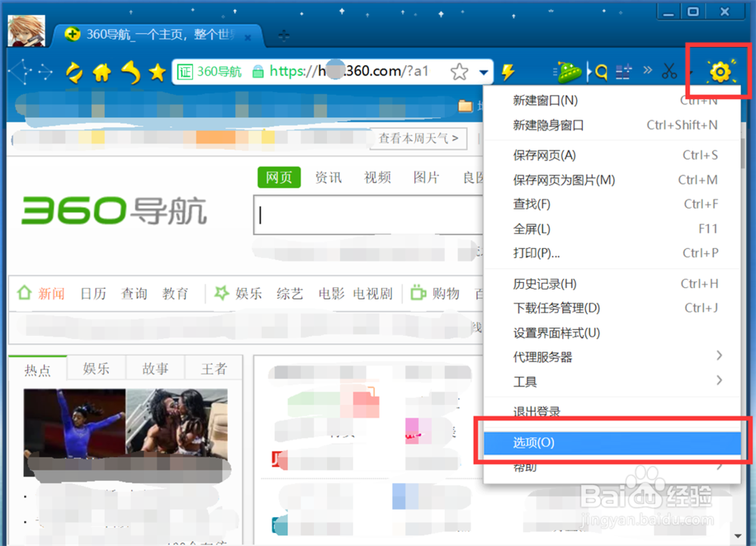Viewport: 756px width, 546px height.
Task: Click the user avatar picture
Action: tap(26, 31)
